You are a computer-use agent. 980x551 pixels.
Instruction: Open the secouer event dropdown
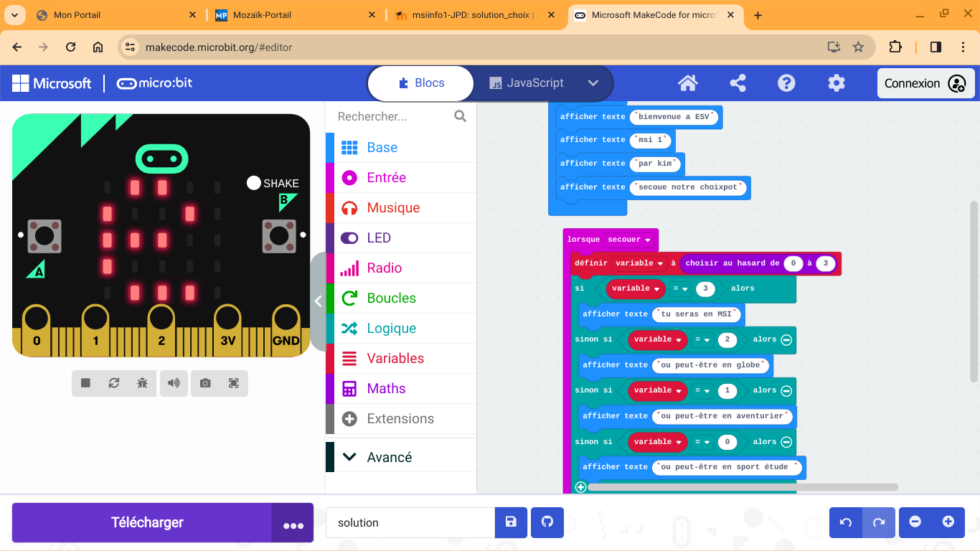pyautogui.click(x=630, y=240)
